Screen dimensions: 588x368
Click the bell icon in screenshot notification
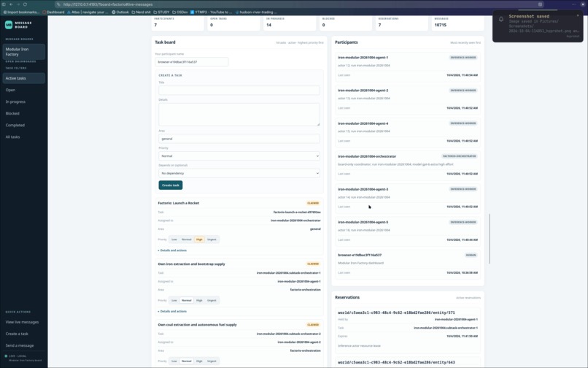point(501,19)
